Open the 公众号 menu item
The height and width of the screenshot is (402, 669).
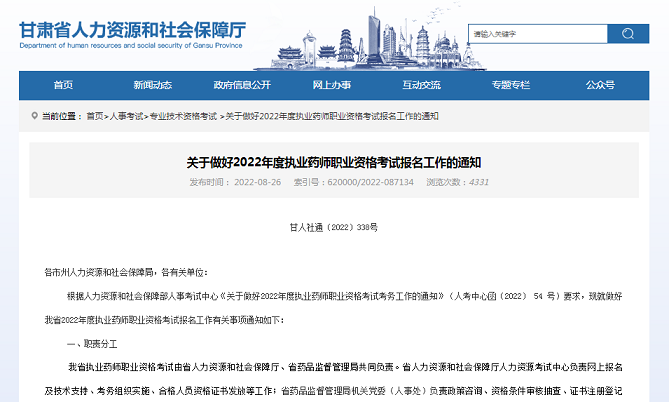pyautogui.click(x=600, y=85)
